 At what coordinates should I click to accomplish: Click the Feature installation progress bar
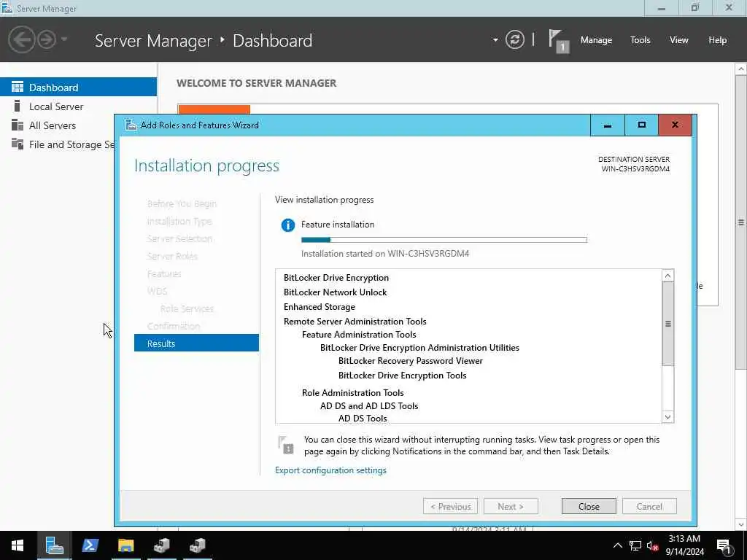(444, 240)
